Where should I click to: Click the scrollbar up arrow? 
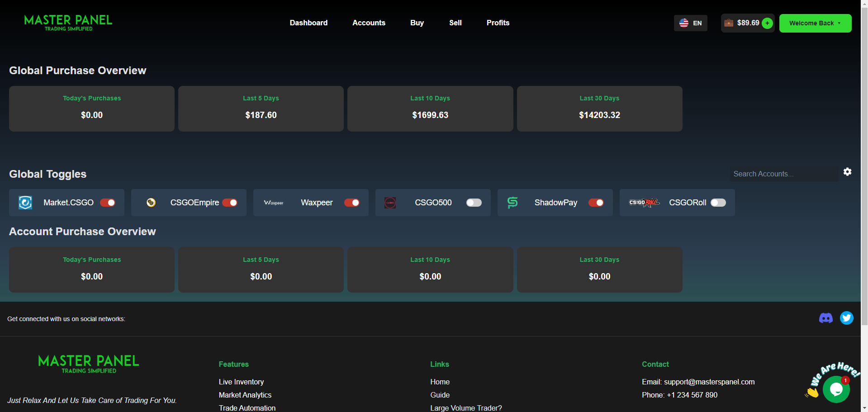[x=864, y=4]
